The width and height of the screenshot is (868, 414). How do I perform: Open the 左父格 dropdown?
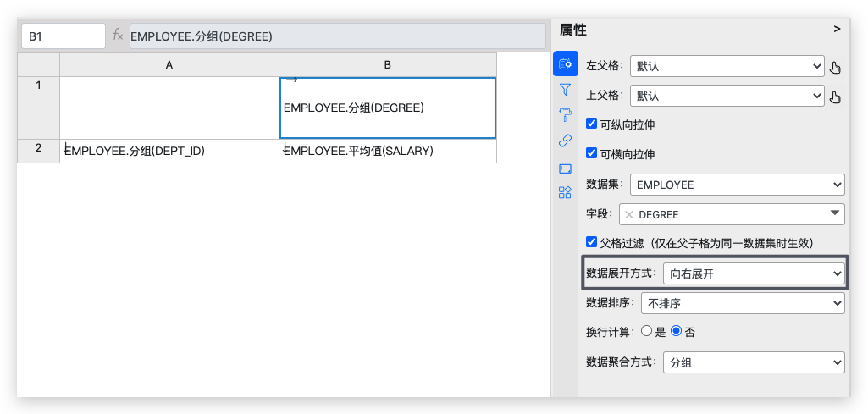[727, 66]
